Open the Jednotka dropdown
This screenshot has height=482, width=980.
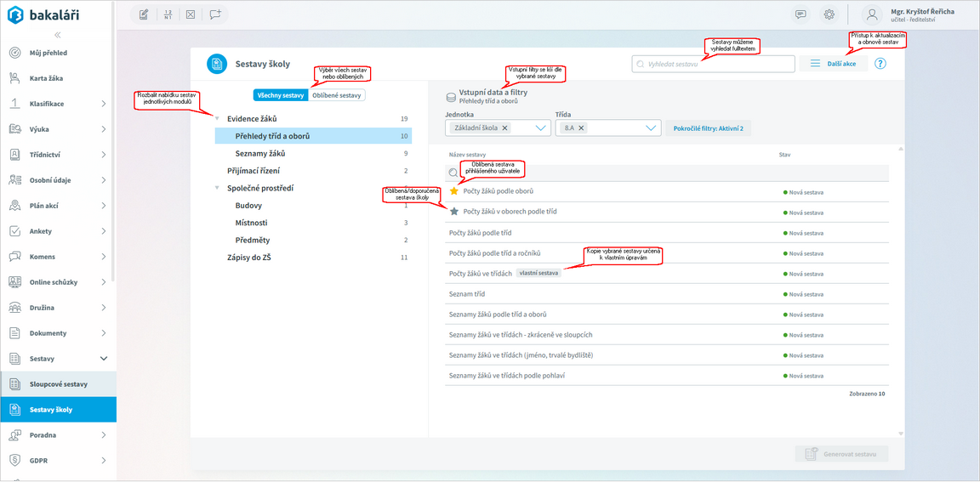[543, 128]
